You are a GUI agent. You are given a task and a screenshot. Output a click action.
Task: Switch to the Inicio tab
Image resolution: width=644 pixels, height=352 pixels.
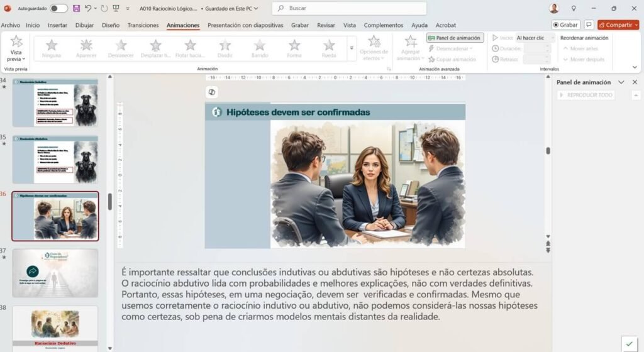(x=33, y=25)
